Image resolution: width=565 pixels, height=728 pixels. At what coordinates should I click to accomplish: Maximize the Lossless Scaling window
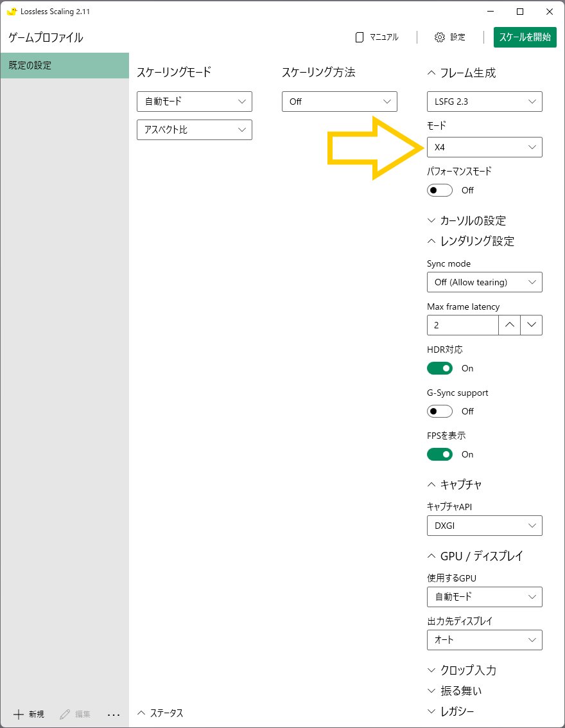pyautogui.click(x=520, y=12)
